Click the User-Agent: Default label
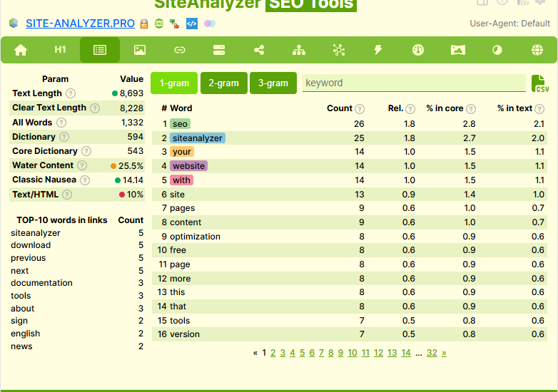 [x=509, y=24]
